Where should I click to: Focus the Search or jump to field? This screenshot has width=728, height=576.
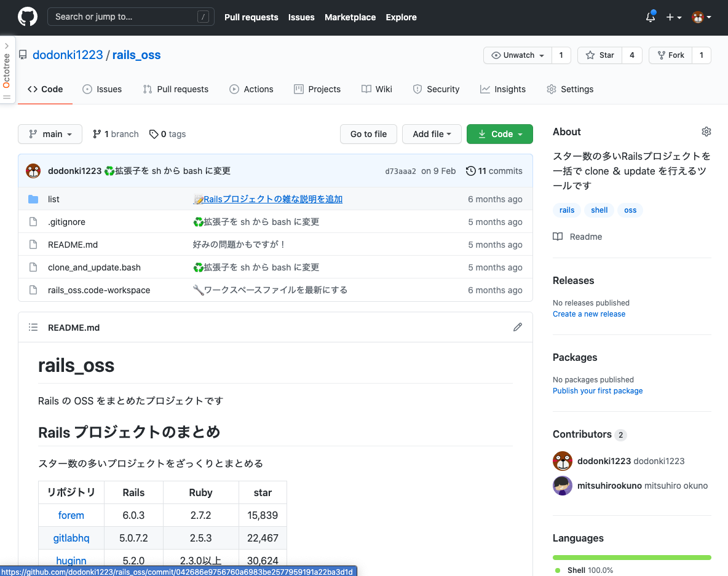[131, 17]
